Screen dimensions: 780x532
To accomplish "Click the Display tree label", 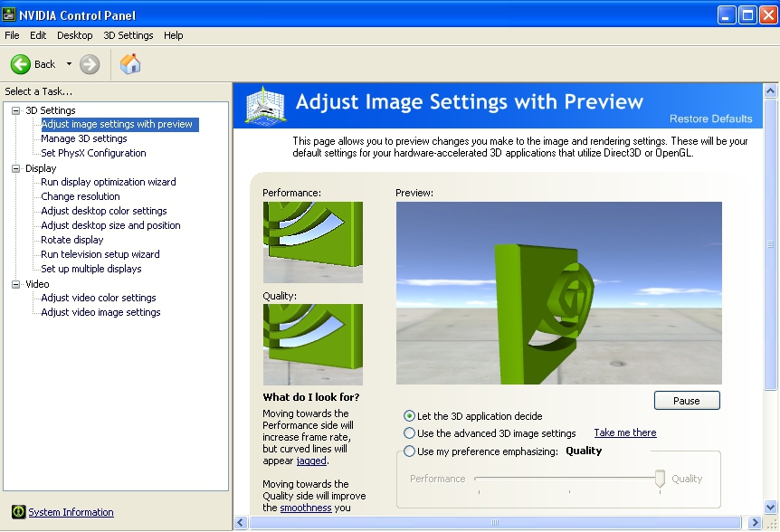I will [41, 168].
